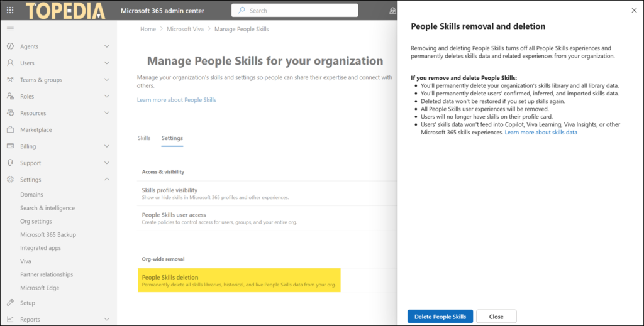
Task: Expand the Users chevron
Action: 107,63
